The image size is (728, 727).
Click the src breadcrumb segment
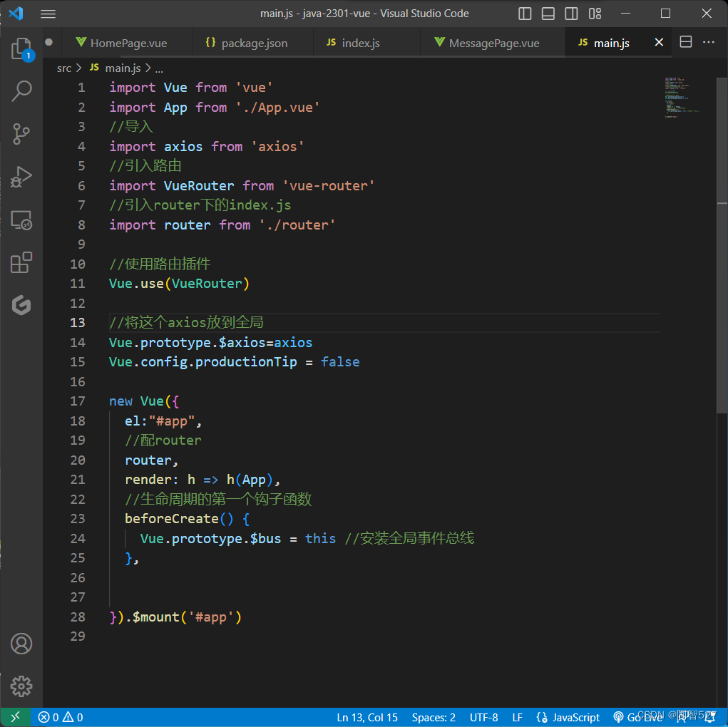tap(64, 68)
